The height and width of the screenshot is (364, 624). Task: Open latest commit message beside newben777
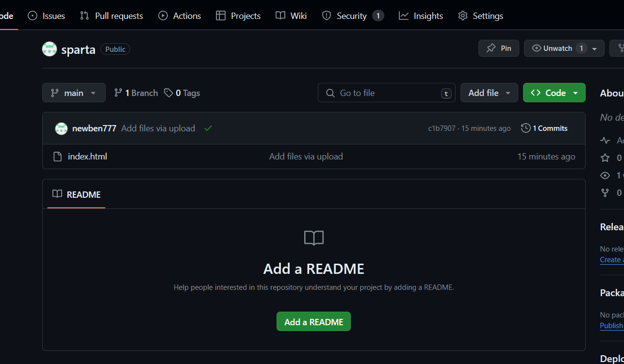[x=158, y=128]
